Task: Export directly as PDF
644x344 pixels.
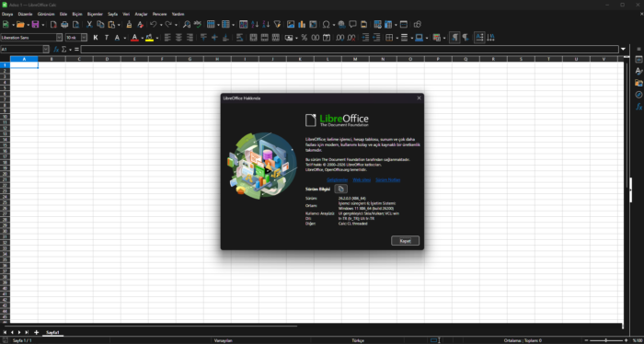Action: (x=53, y=25)
